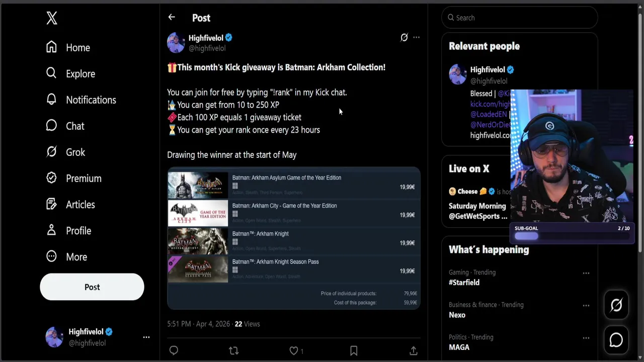Click the 'Live on X' heading
644x362 pixels.
tap(469, 169)
